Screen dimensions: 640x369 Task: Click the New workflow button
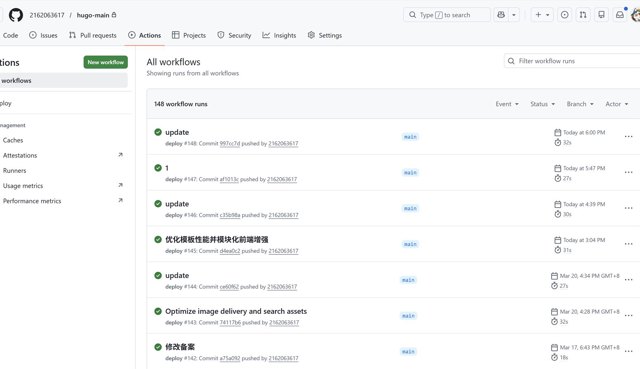pos(106,62)
